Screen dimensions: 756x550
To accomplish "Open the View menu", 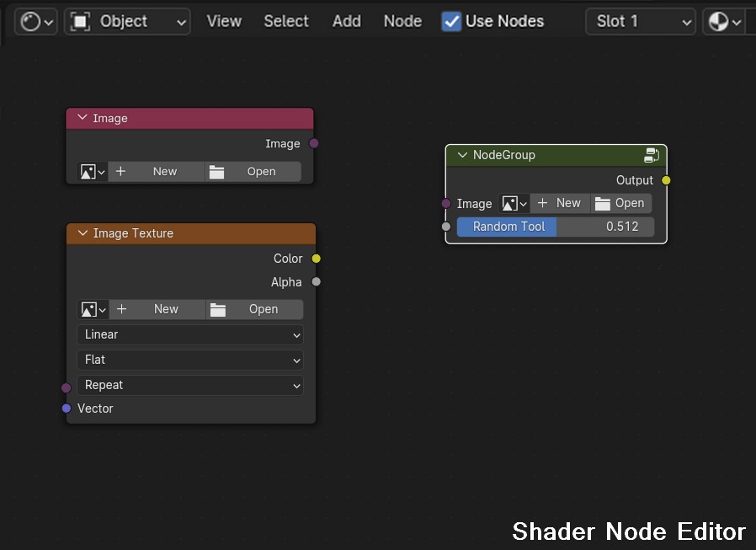I will 224,21.
